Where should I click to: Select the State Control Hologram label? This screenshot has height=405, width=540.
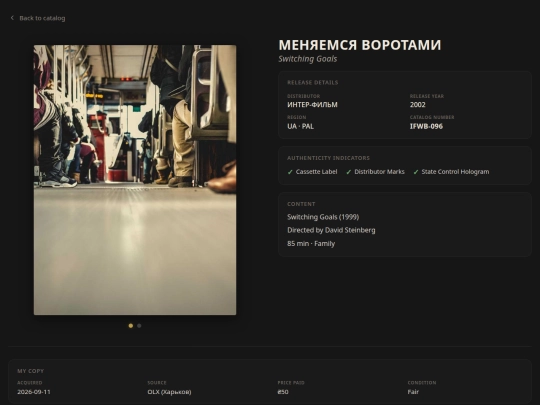pyautogui.click(x=455, y=172)
